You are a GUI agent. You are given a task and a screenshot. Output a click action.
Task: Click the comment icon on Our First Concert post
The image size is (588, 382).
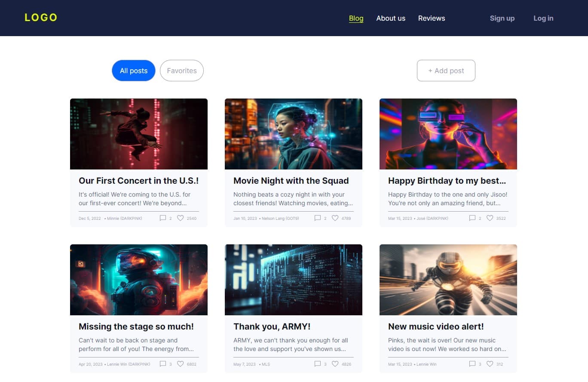point(163,218)
